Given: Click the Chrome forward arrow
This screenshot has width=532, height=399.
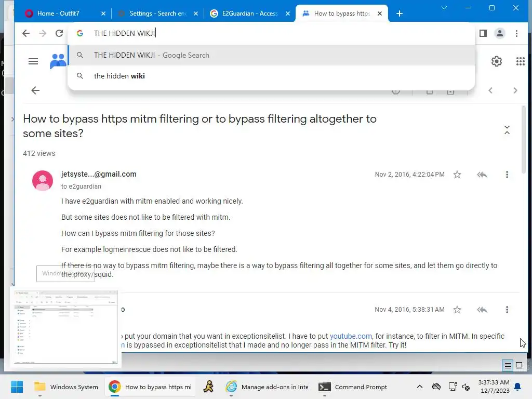Looking at the screenshot, I should pos(43,33).
